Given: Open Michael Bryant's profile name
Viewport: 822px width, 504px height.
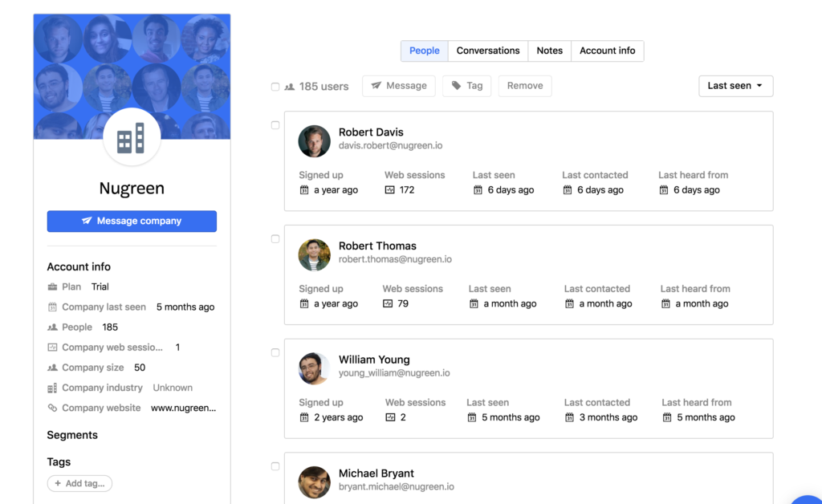Looking at the screenshot, I should (376, 473).
